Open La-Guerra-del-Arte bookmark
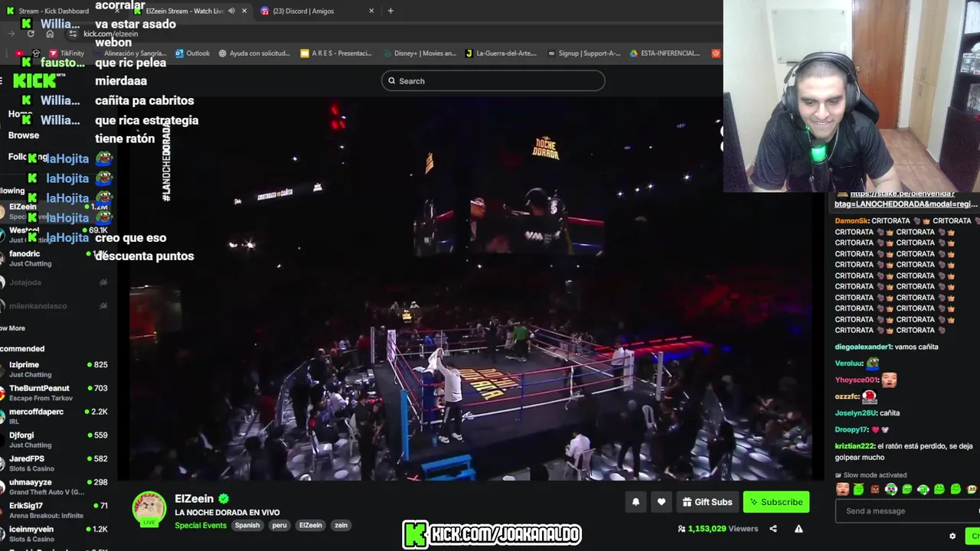Screen dimensions: 980x551 [501, 54]
